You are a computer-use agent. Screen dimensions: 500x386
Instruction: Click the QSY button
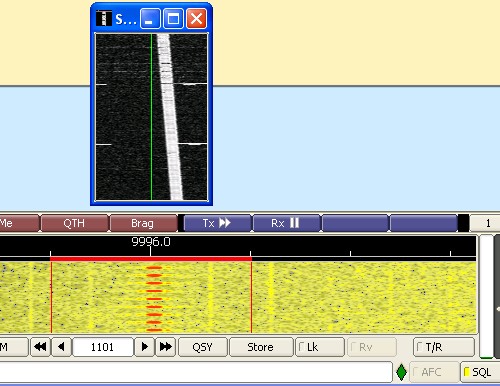pos(203,347)
